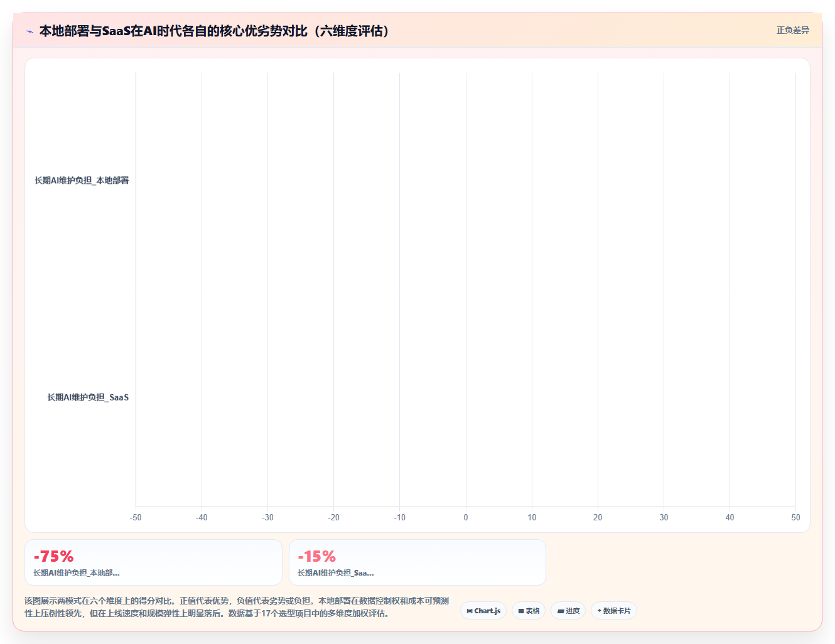Select the Chart.js chip
Screen dimensions: 835x644
click(483, 611)
